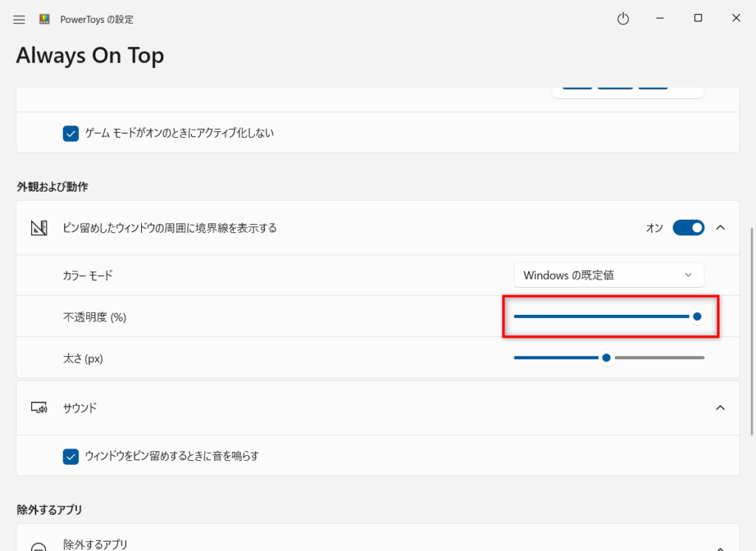
Task: Minimize the PowerToys settings window
Action: coord(660,18)
